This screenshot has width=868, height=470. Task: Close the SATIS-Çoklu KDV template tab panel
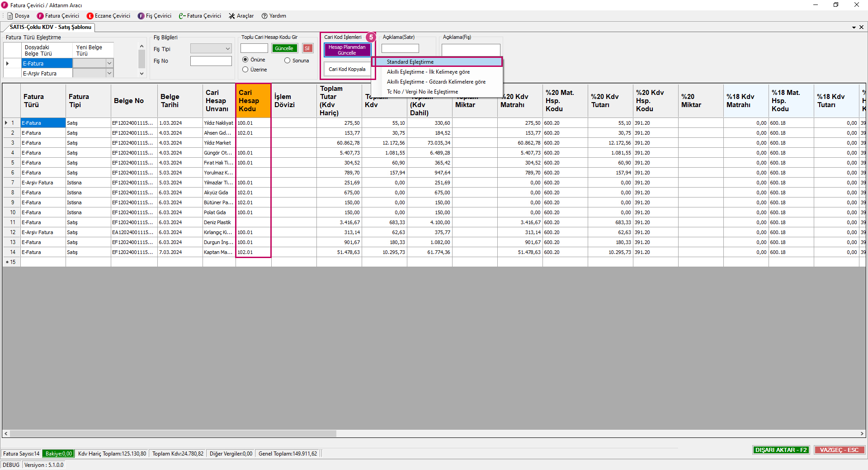pyautogui.click(x=861, y=27)
